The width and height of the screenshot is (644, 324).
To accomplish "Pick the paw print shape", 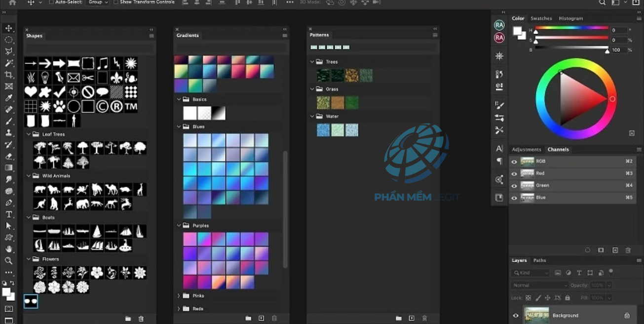I will click(x=59, y=106).
